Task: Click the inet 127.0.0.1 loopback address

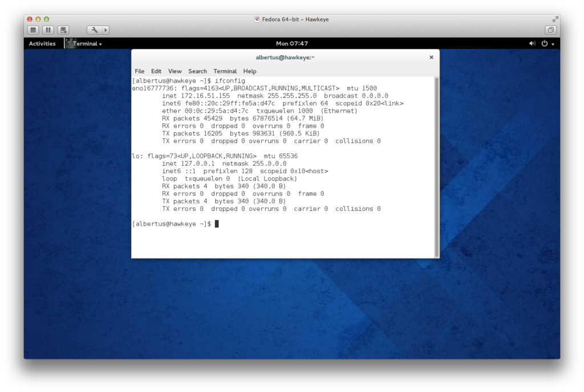Action: tap(188, 164)
